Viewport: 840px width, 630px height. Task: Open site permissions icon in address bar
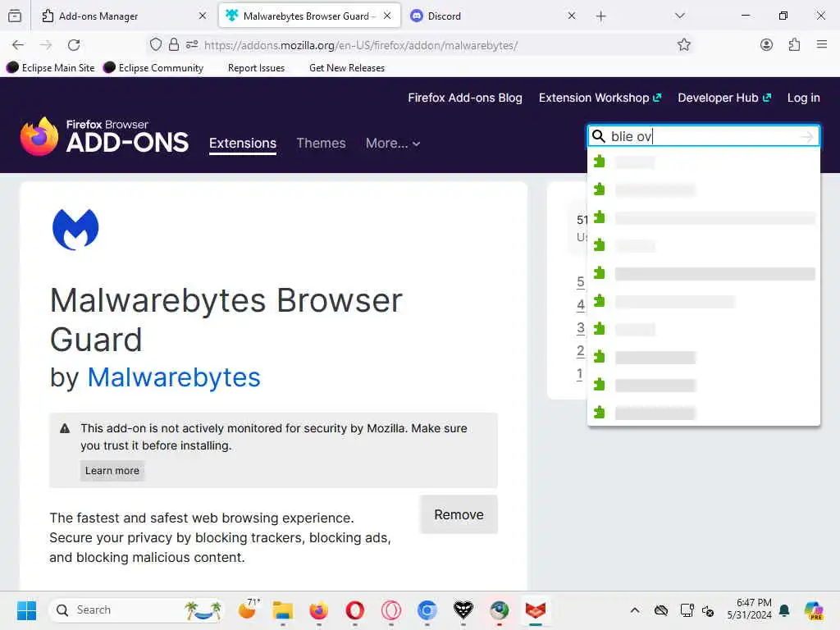[x=192, y=44]
